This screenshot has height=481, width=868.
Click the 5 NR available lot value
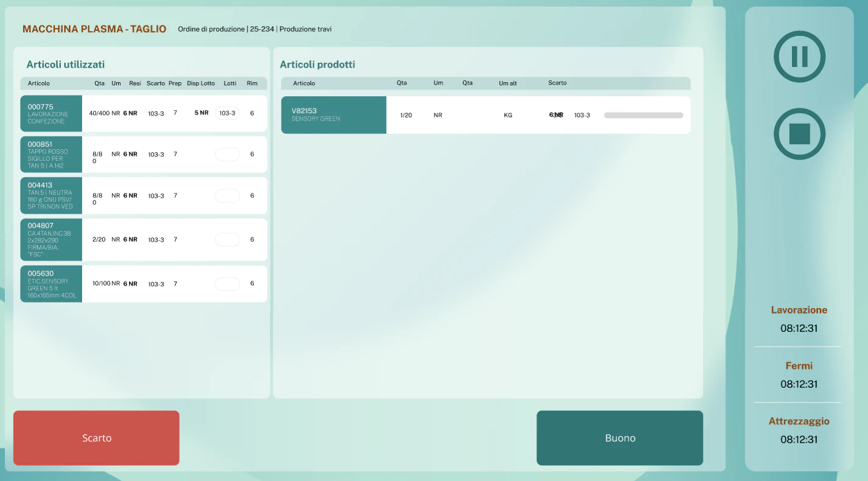201,113
